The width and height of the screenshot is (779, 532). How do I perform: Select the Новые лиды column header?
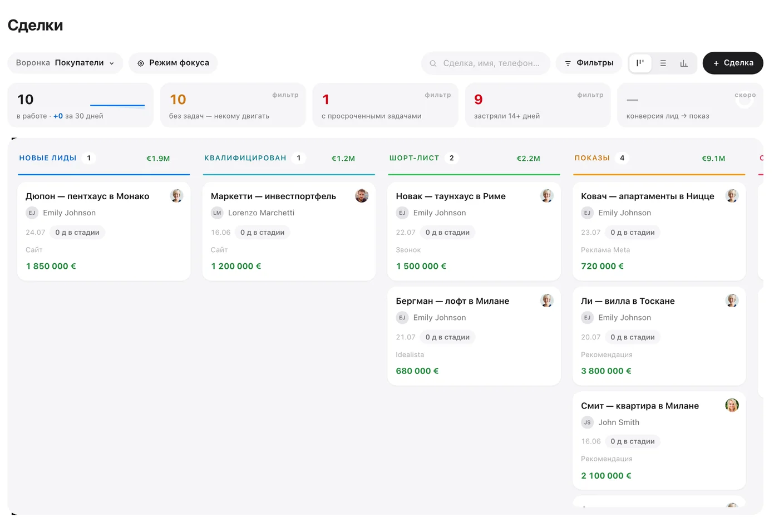coord(48,158)
